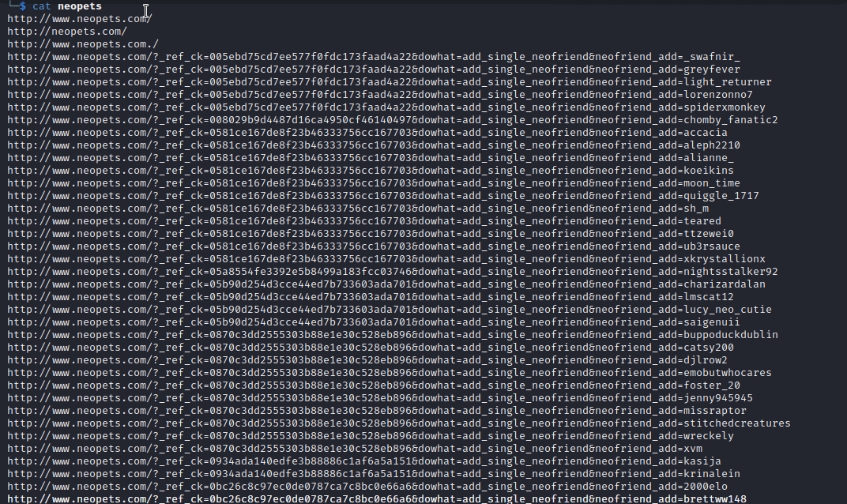Viewport: 847px width, 504px height.
Task: Click the URL ending with brettww148
Action: point(377,498)
